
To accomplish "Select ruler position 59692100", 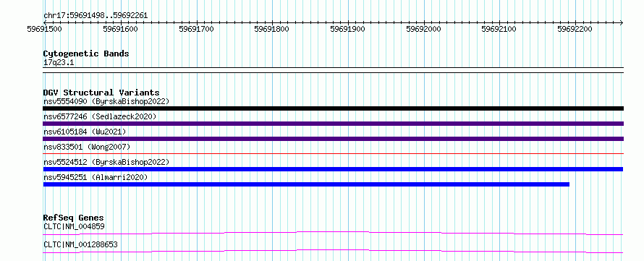I will [x=499, y=29].
